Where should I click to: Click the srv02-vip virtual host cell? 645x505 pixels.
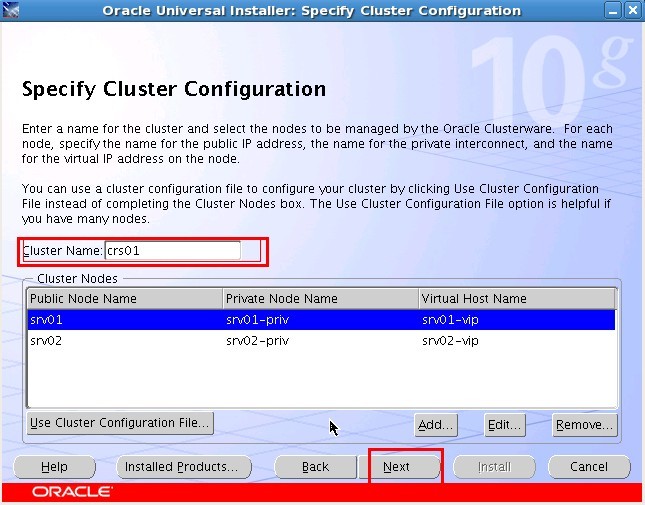tap(517, 341)
